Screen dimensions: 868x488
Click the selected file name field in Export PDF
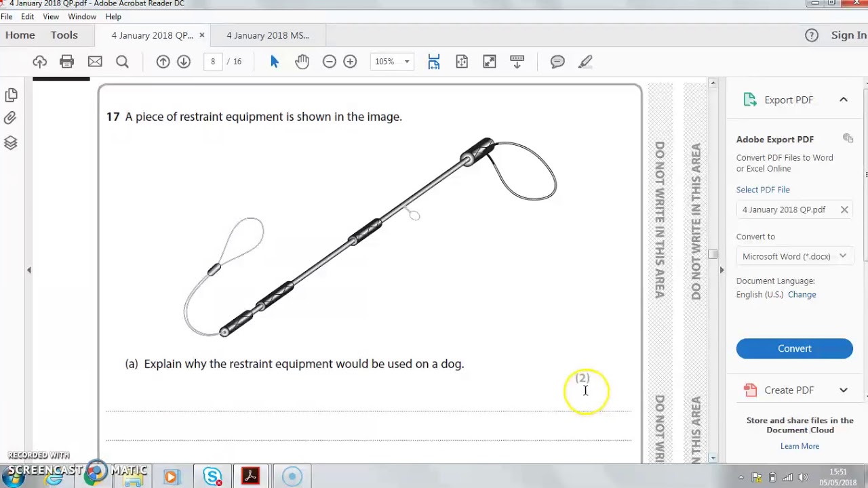pyautogui.click(x=795, y=209)
